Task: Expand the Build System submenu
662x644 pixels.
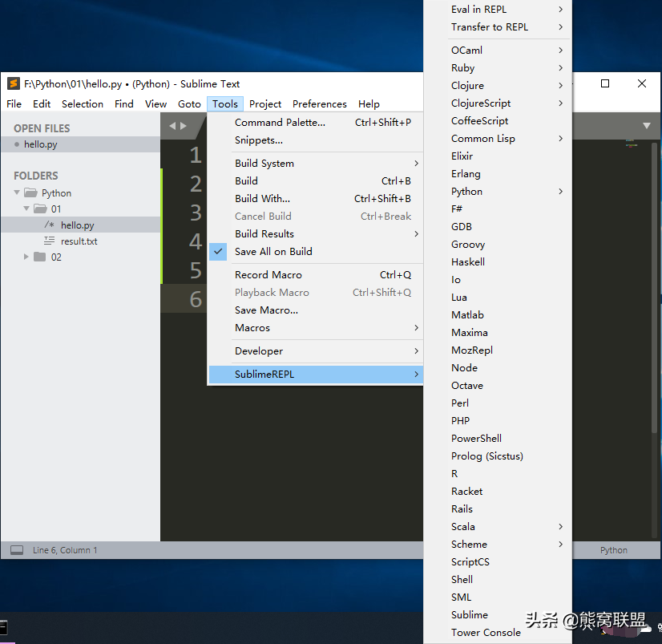Action: (x=316, y=163)
